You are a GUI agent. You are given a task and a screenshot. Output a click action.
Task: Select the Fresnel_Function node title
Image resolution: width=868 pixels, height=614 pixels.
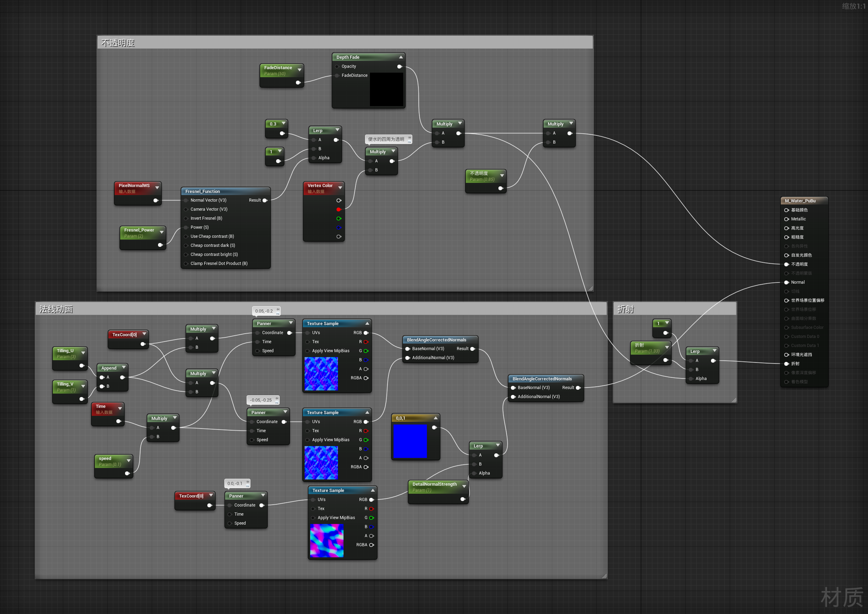[202, 192]
